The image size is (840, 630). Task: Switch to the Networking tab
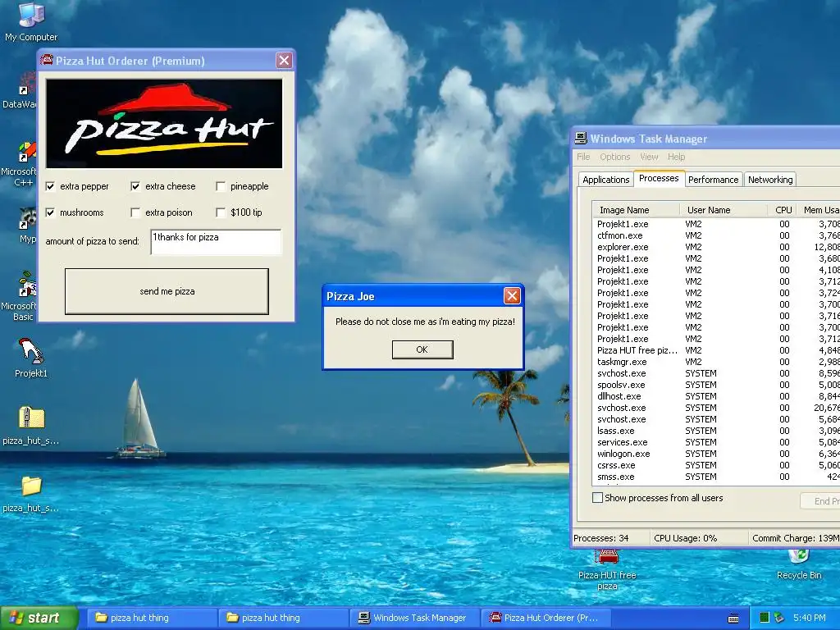point(769,180)
